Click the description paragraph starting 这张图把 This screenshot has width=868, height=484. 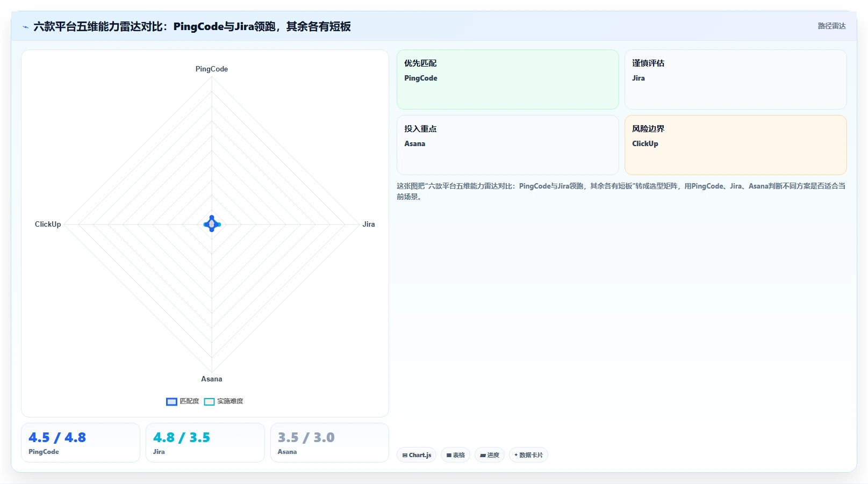(621, 191)
